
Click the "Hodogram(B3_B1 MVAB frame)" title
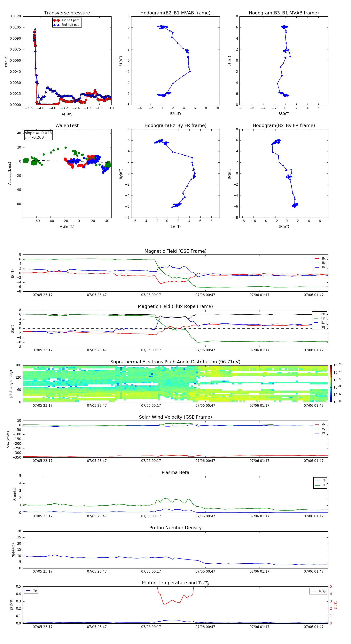pyautogui.click(x=284, y=13)
